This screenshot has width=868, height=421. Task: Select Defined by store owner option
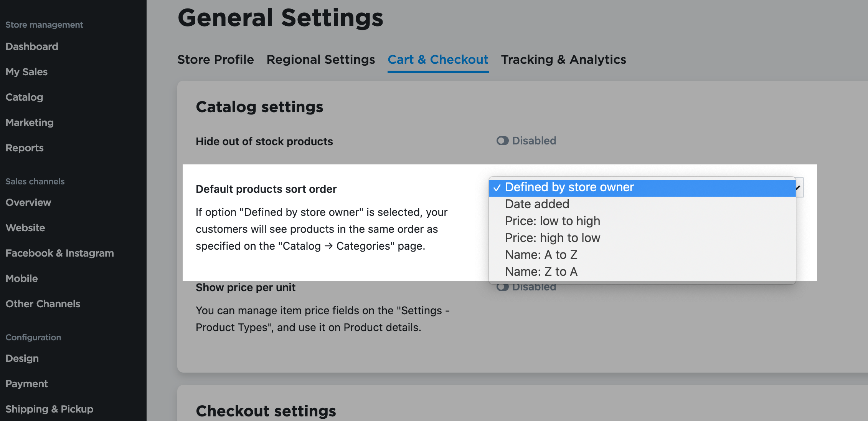569,187
